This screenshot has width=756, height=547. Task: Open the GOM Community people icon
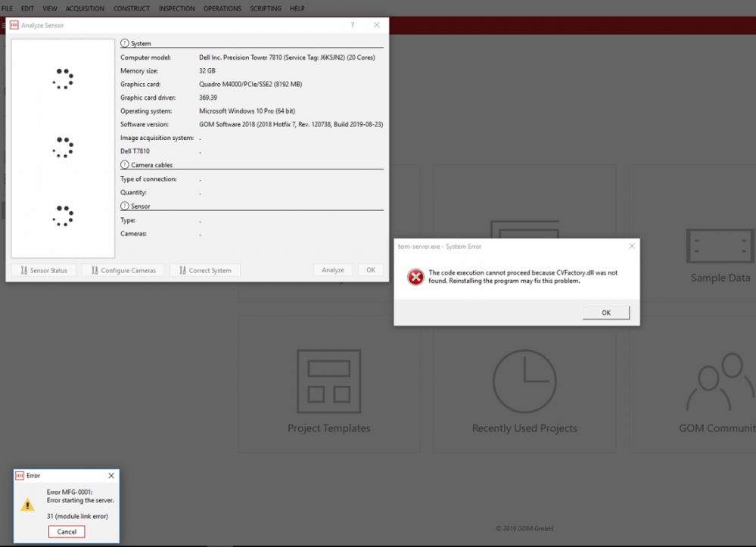[720, 381]
